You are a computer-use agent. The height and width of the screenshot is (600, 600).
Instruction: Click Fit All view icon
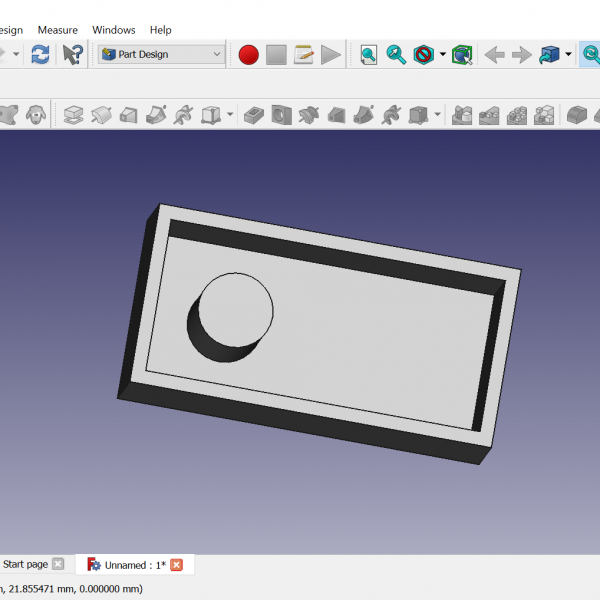pyautogui.click(x=369, y=55)
